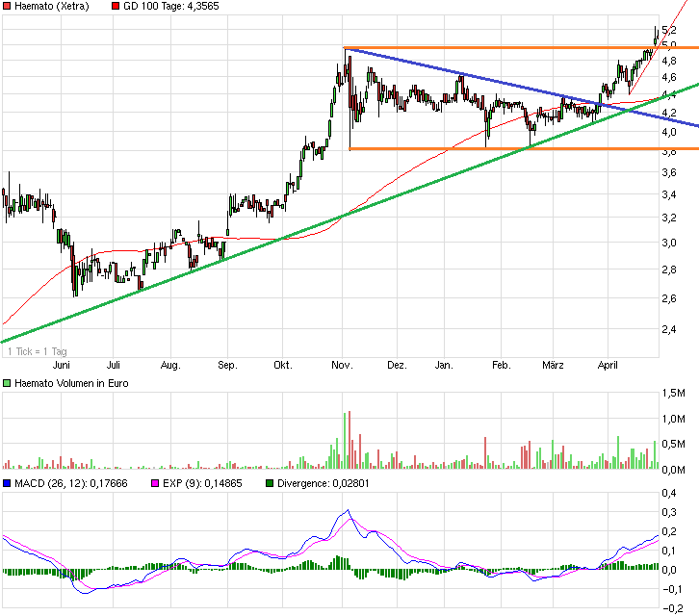
Task: Click the tallest green volume bar in November
Action: pyautogui.click(x=345, y=441)
